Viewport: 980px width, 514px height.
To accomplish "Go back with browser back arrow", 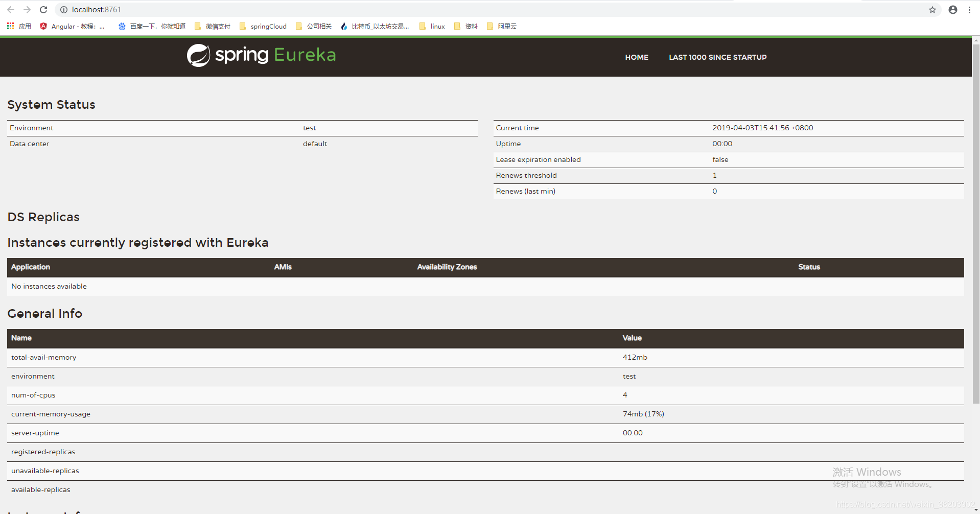I will click(x=11, y=10).
